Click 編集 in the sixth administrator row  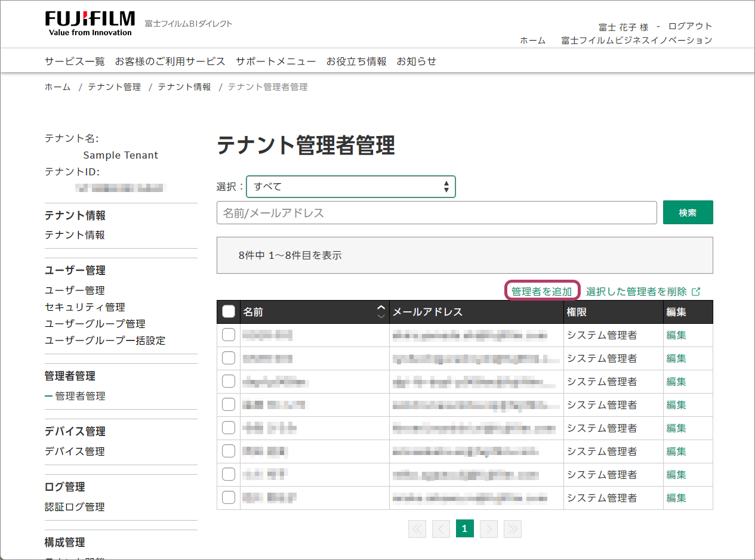[676, 451]
